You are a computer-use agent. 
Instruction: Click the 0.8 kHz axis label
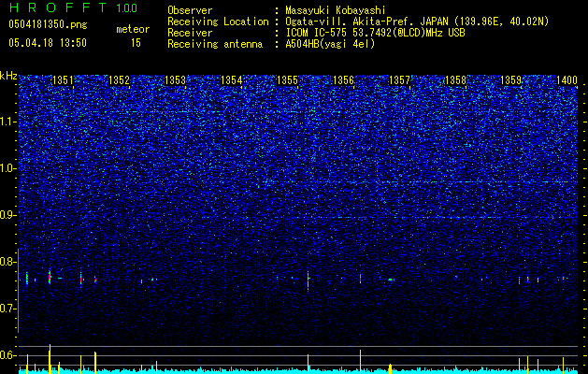click(x=8, y=262)
